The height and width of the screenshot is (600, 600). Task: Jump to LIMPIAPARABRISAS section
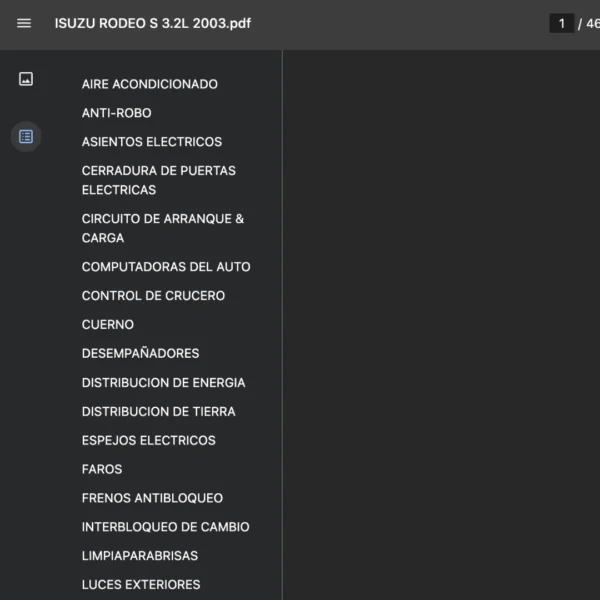point(140,556)
